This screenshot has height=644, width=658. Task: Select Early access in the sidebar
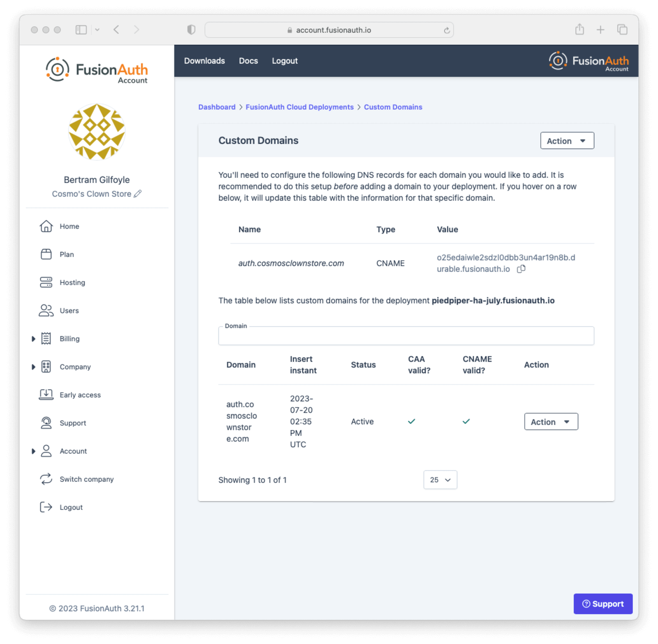coord(80,395)
